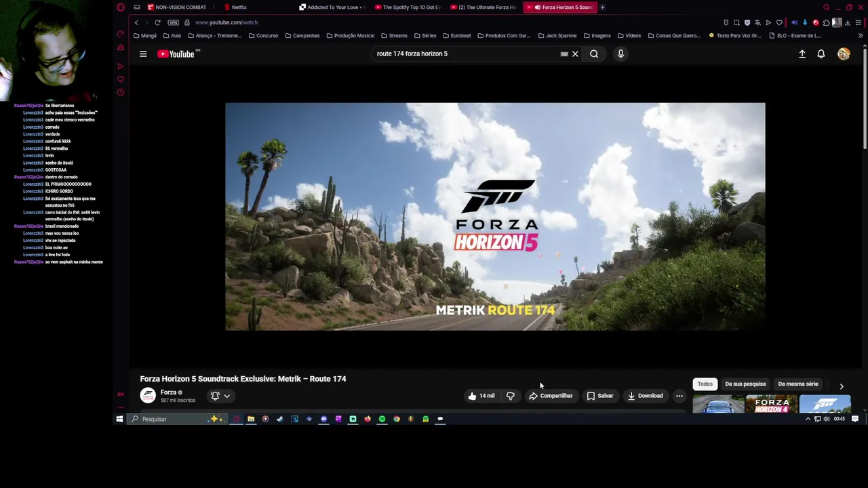Open the sidebar heart icon in Opera
The image size is (868, 488).
[121, 79]
